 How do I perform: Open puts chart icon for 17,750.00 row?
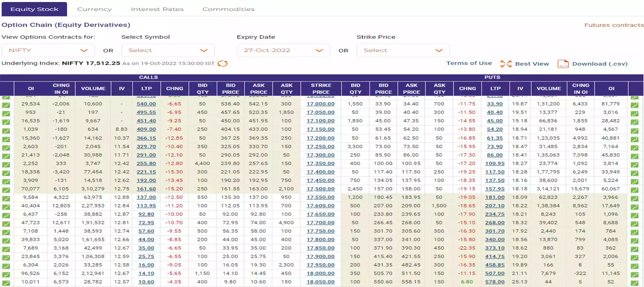635,232
